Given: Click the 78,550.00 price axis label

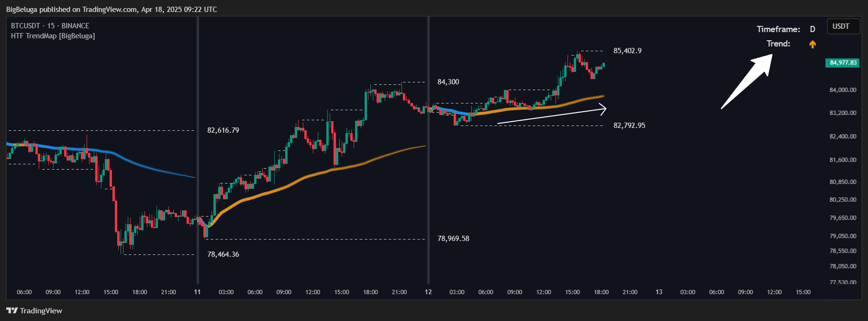Looking at the screenshot, I should coord(843,251).
